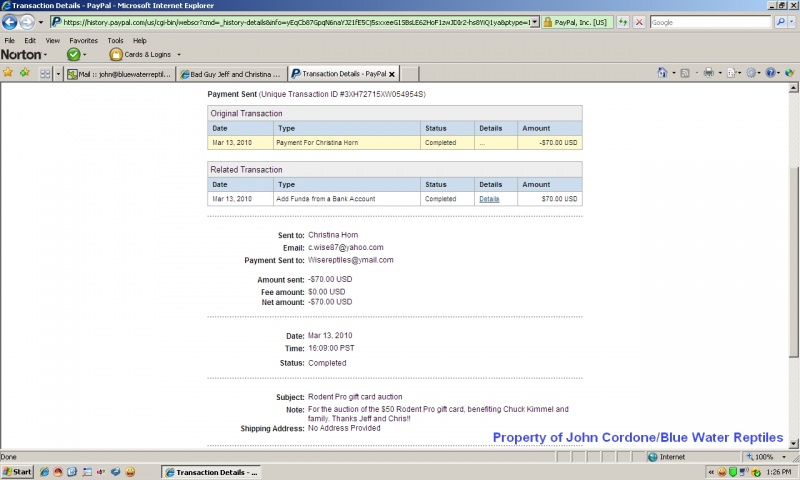Click the PayPal, Inc. security lock badge
Image resolution: width=800 pixels, height=480 pixels.
click(577, 22)
